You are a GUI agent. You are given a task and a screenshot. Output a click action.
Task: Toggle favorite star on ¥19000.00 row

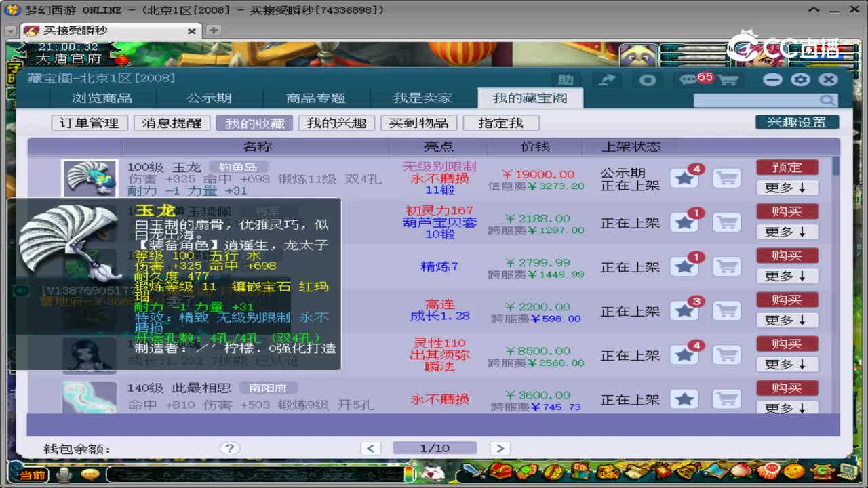coord(684,178)
